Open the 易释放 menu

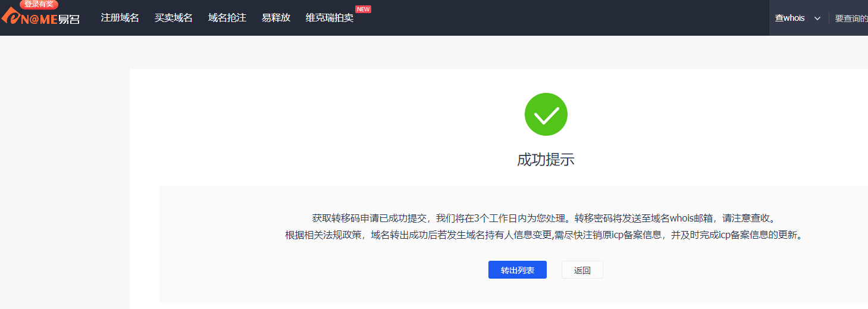tap(275, 18)
